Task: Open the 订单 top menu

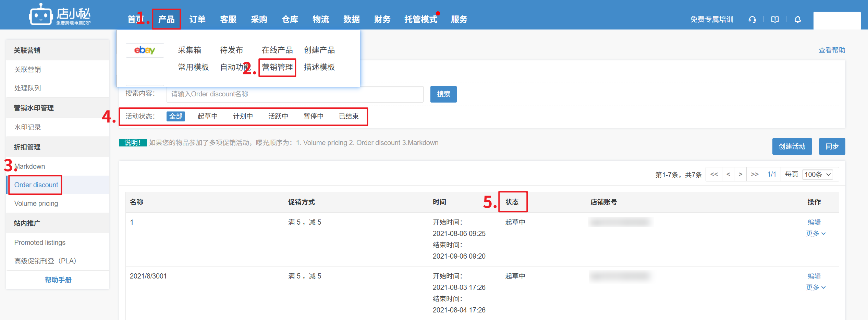Action: point(197,20)
